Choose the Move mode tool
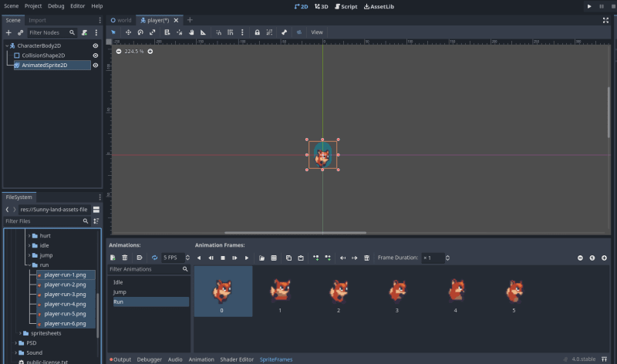This screenshot has width=617, height=364. click(x=128, y=32)
